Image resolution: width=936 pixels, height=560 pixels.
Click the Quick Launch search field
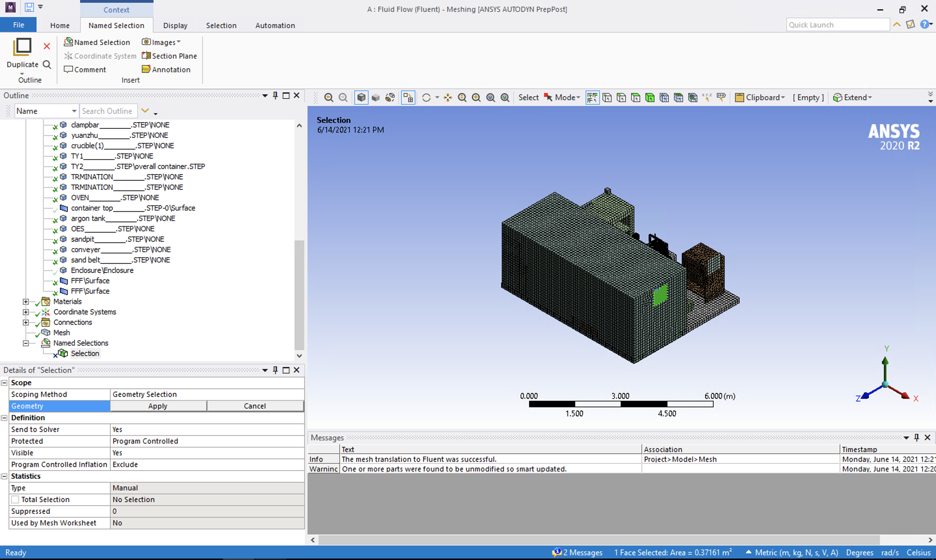pos(838,25)
